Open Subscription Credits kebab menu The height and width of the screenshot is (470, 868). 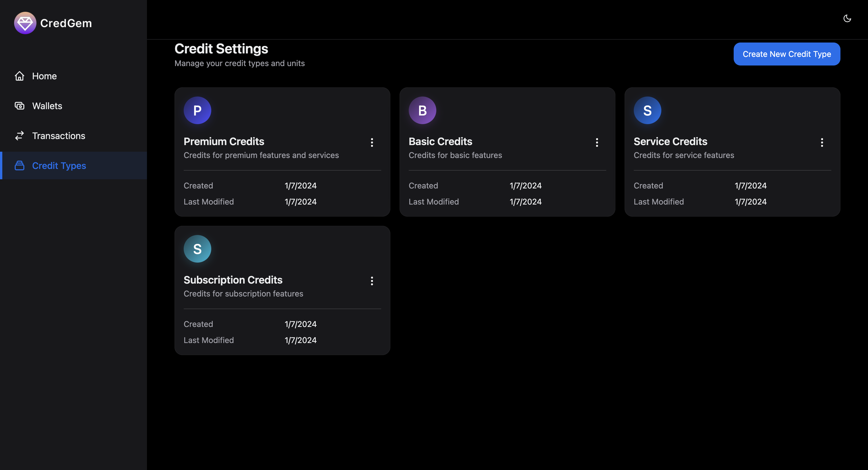tap(372, 281)
